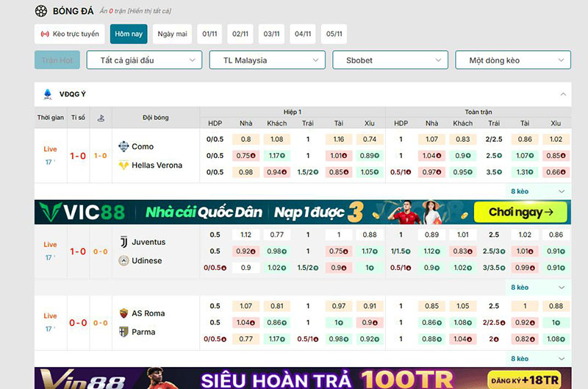Open the Một dòng kèo dropdown
This screenshot has width=588, height=389.
tap(513, 60)
